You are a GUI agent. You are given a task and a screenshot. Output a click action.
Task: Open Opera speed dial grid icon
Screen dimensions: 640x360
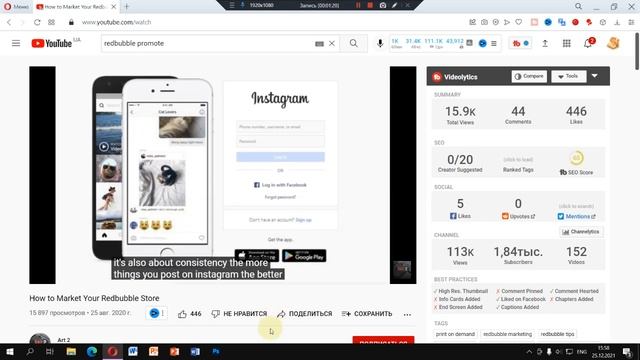coord(51,22)
